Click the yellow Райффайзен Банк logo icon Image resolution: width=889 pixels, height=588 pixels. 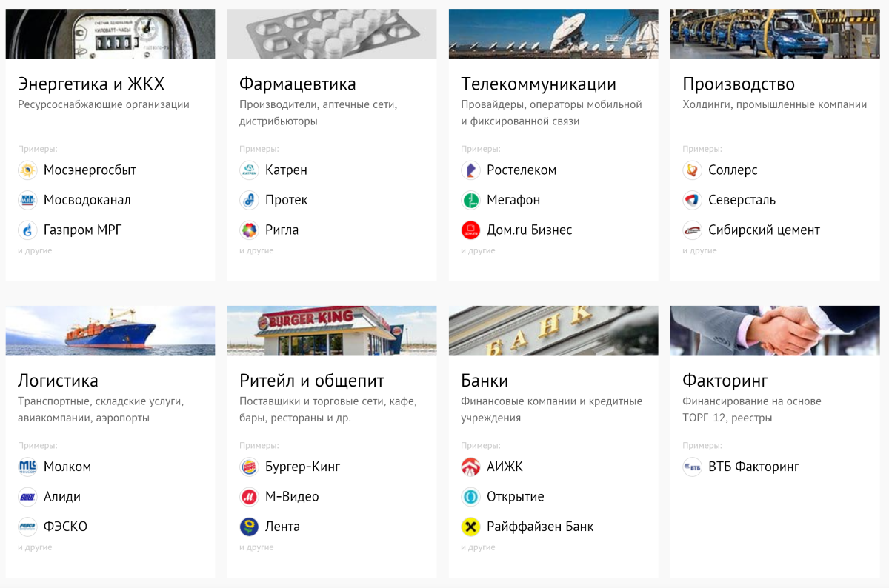[x=470, y=527]
